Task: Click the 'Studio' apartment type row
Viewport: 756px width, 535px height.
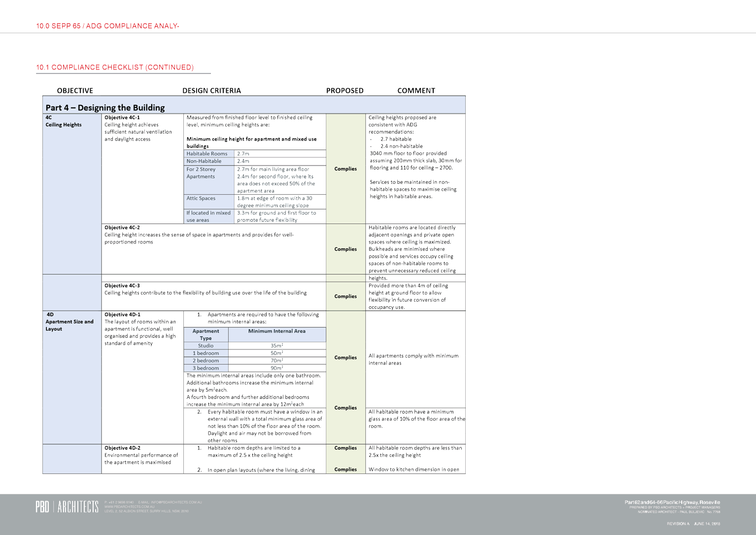Action: tap(206, 346)
